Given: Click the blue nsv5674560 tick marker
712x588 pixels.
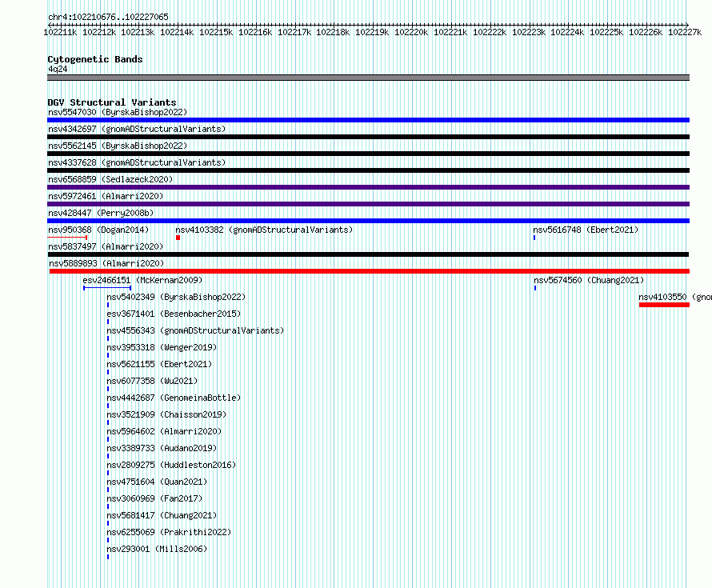Looking at the screenshot, I should [535, 288].
